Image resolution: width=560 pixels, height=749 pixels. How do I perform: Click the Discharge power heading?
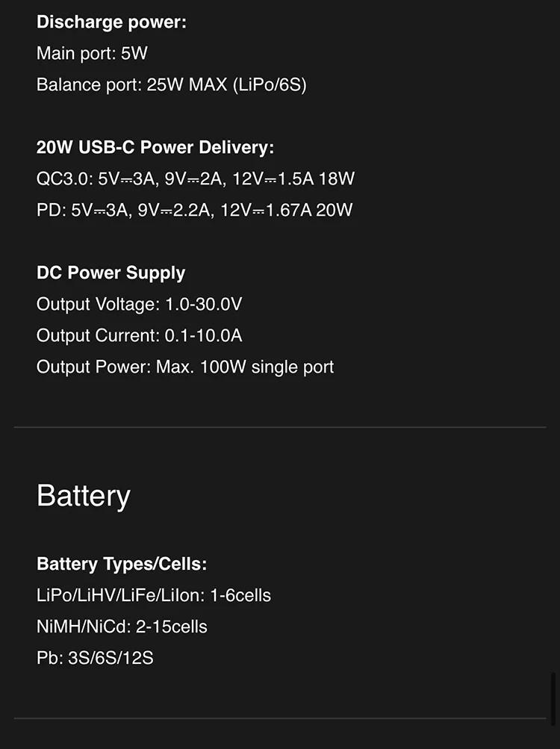click(x=111, y=22)
